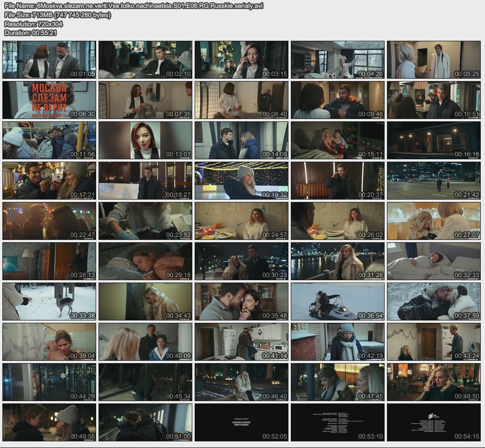
Task: Open the kitchen refrigerator frame at 00:41:14
Action: pyautogui.click(x=241, y=342)
